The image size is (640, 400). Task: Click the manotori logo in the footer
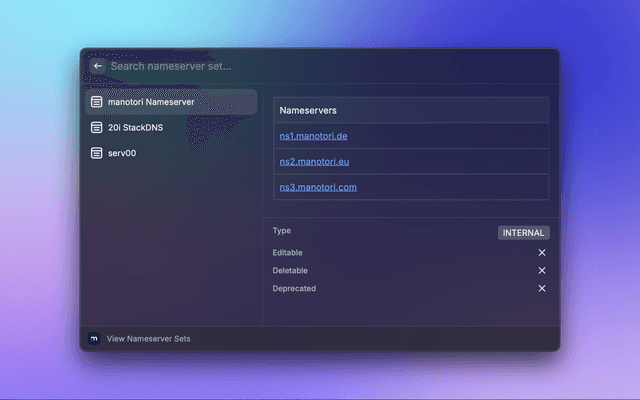[x=94, y=339]
